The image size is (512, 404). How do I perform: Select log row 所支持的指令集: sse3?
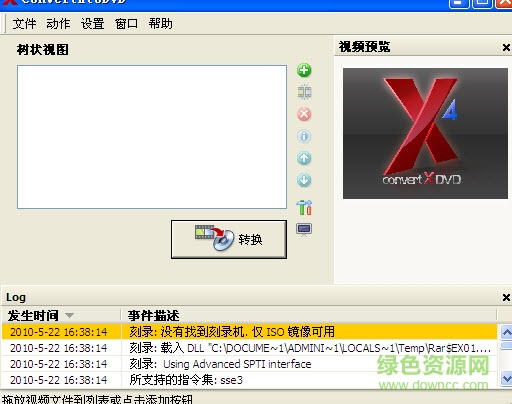[x=249, y=380]
